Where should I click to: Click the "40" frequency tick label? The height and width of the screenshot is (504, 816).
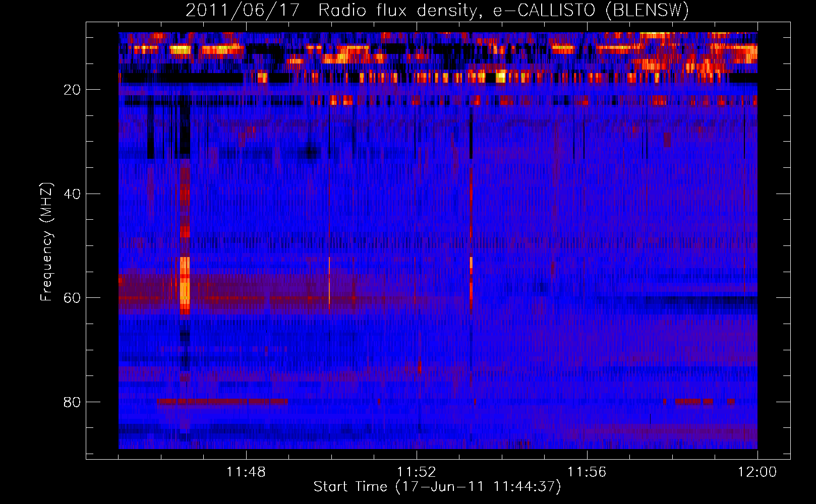(x=72, y=194)
